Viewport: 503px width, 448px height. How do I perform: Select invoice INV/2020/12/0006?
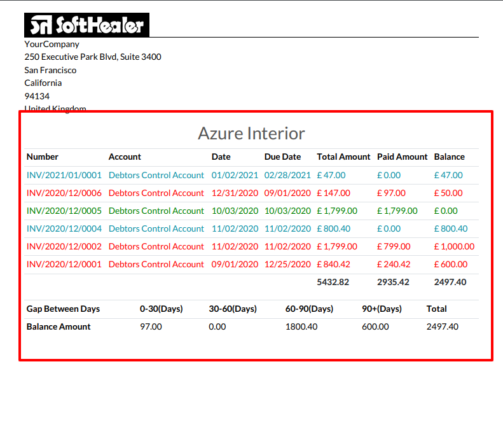pyautogui.click(x=64, y=193)
